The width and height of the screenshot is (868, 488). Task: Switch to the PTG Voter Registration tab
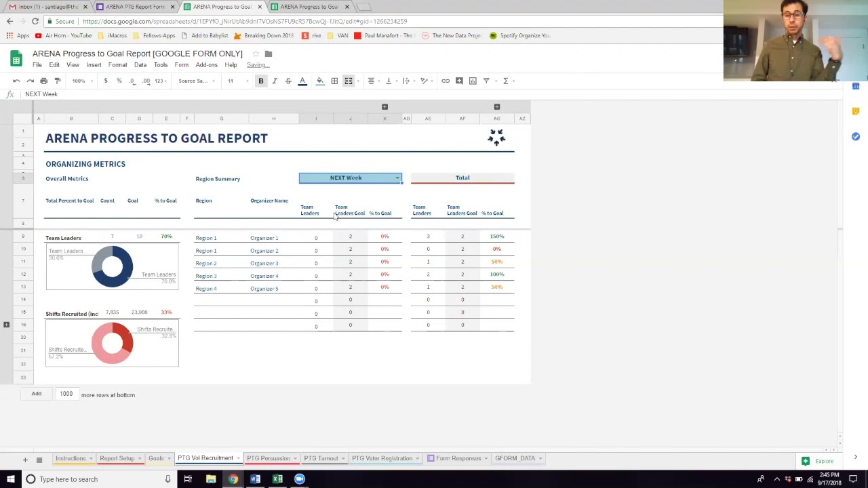tap(382, 458)
